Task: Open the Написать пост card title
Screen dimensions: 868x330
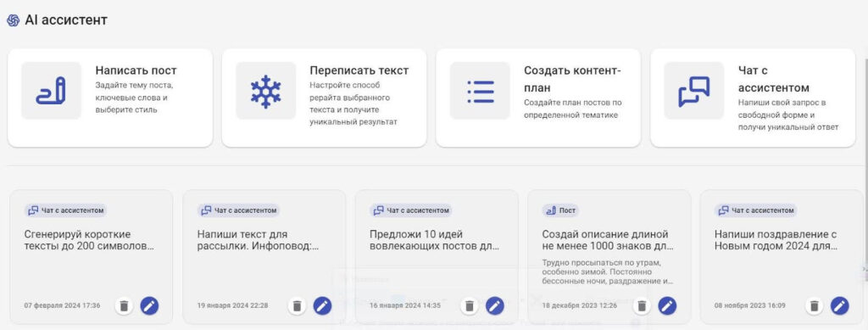Action: tap(136, 70)
